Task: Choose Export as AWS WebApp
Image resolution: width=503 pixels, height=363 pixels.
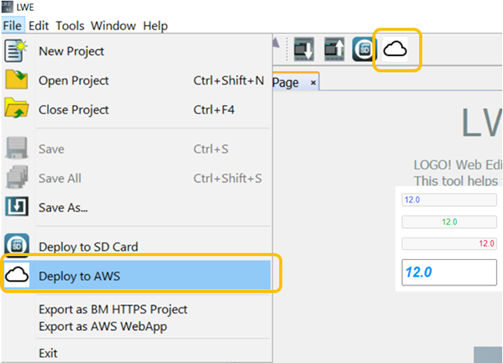Action: (103, 326)
